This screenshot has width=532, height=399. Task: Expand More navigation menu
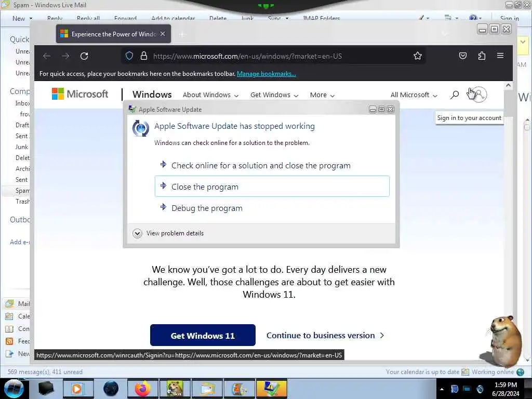(322, 95)
